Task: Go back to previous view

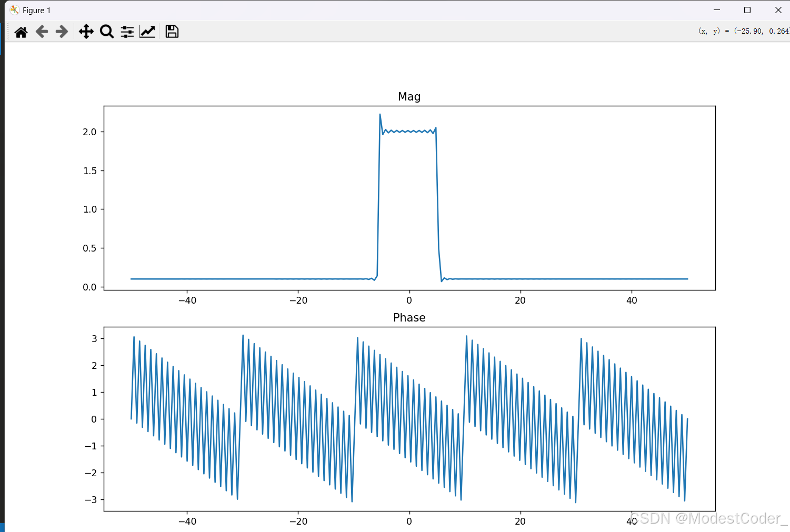Action: click(42, 32)
